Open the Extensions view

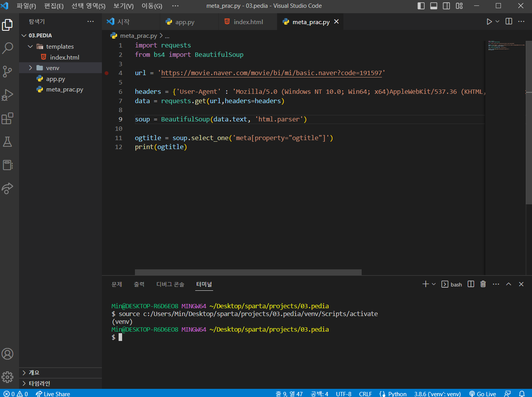coord(8,118)
